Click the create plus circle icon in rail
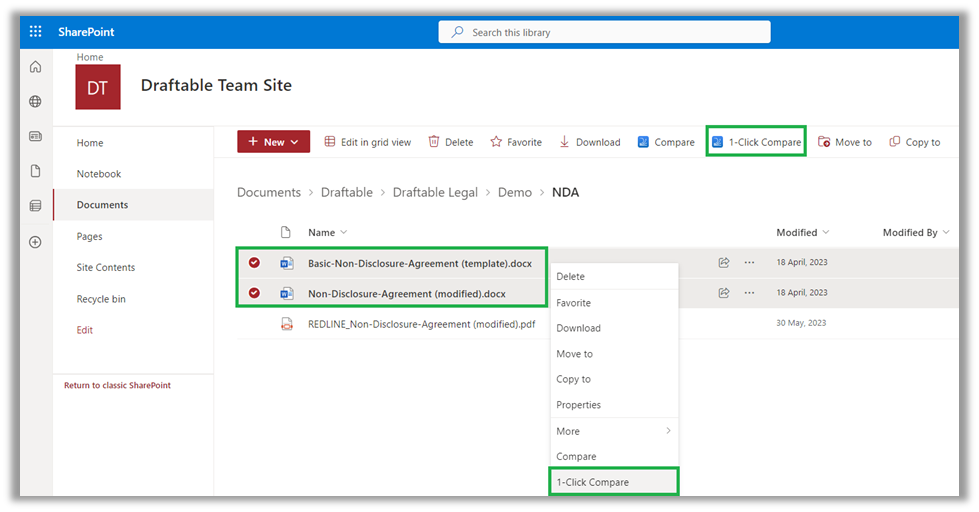 point(36,242)
